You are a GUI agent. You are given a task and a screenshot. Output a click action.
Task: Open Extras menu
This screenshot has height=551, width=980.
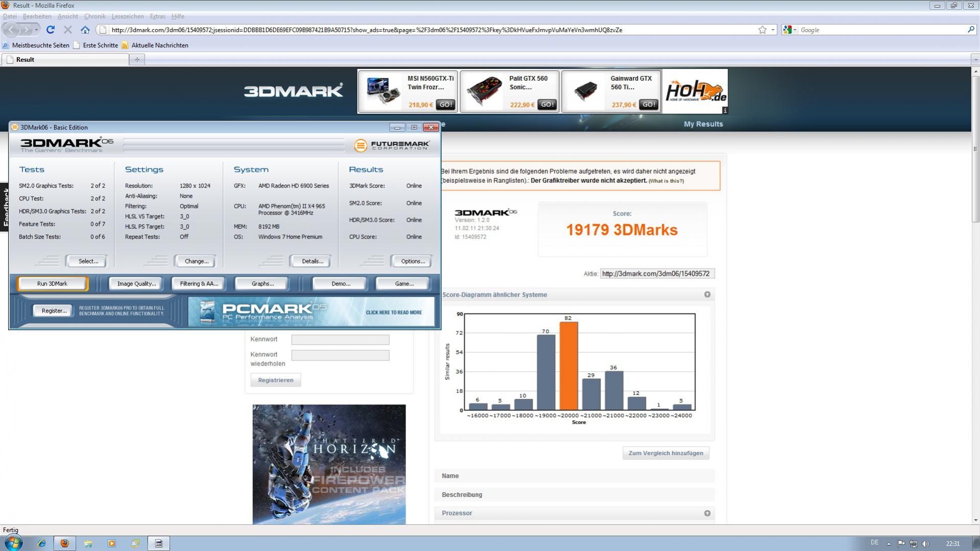click(x=157, y=16)
